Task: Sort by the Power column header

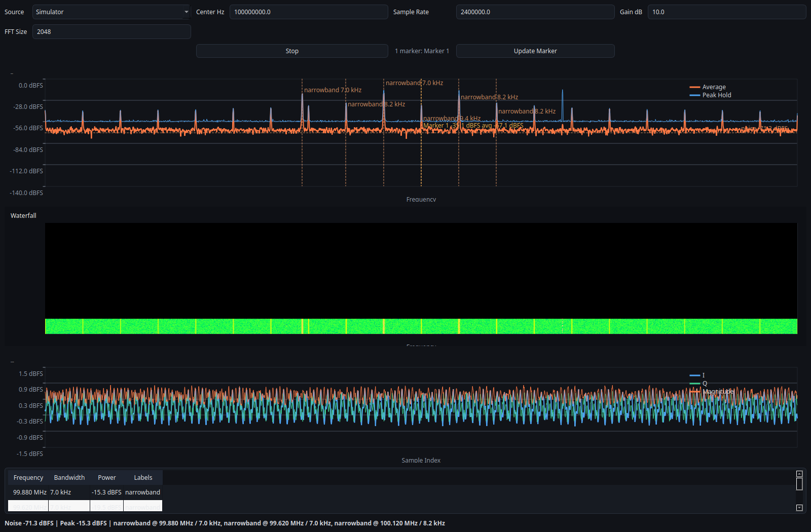Action: [x=106, y=477]
